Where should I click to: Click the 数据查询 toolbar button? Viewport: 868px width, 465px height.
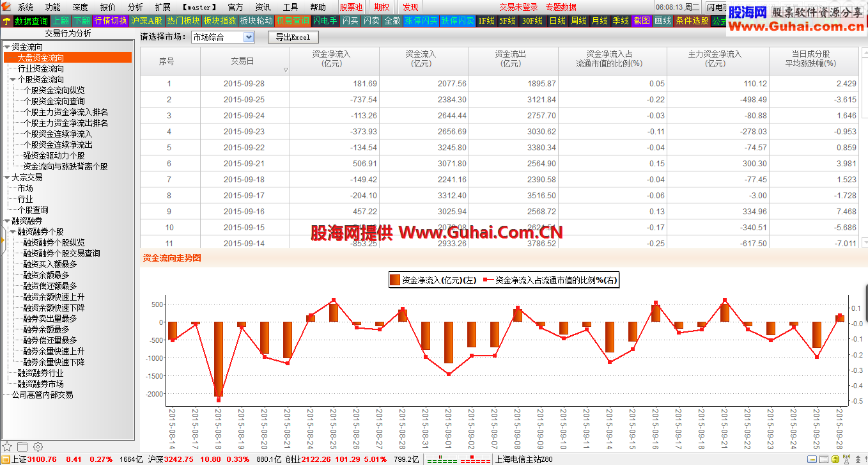(x=31, y=20)
